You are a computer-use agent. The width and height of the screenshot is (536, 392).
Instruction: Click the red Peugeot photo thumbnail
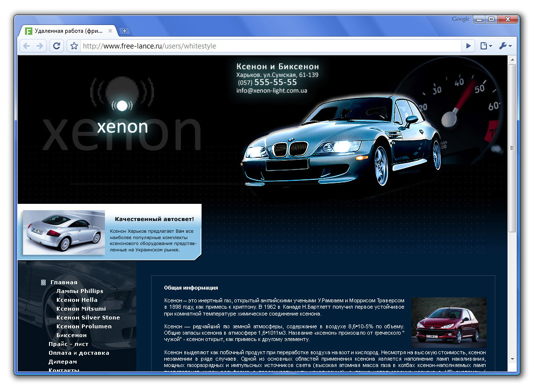click(x=449, y=323)
